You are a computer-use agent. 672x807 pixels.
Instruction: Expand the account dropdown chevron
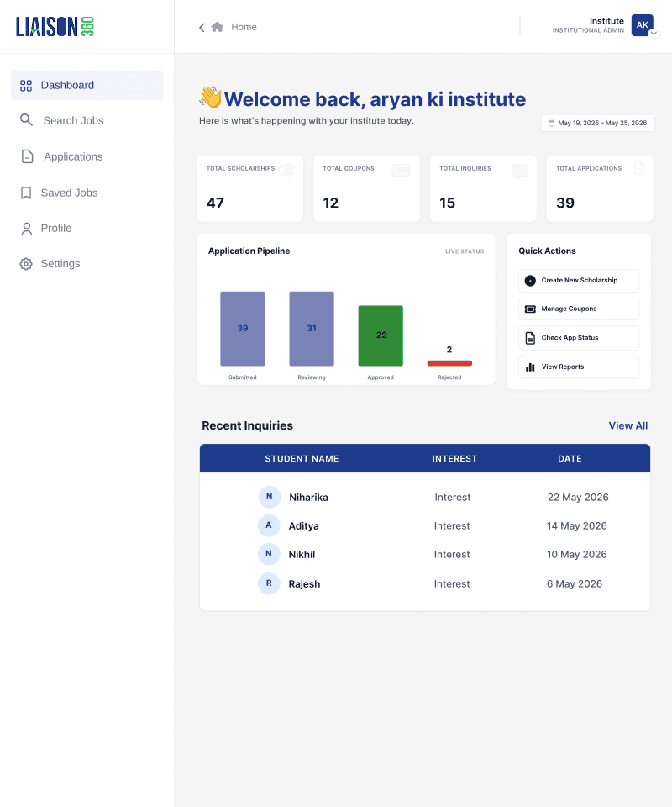(x=654, y=34)
